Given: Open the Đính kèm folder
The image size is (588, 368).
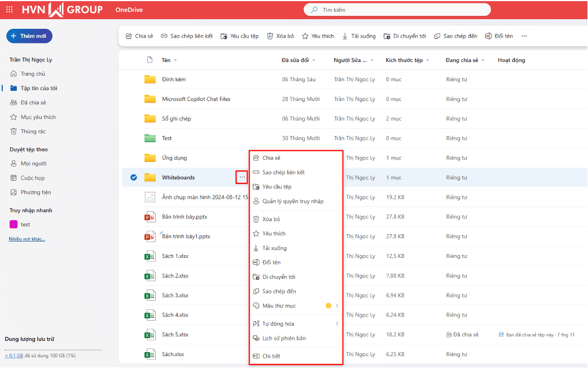Looking at the screenshot, I should [174, 80].
